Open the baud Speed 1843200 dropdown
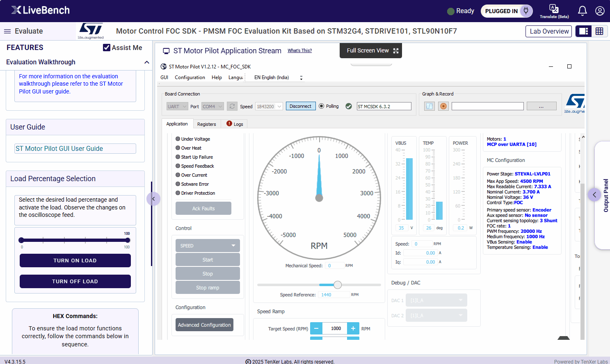Viewport: 610px width, 364px height. pos(269,107)
